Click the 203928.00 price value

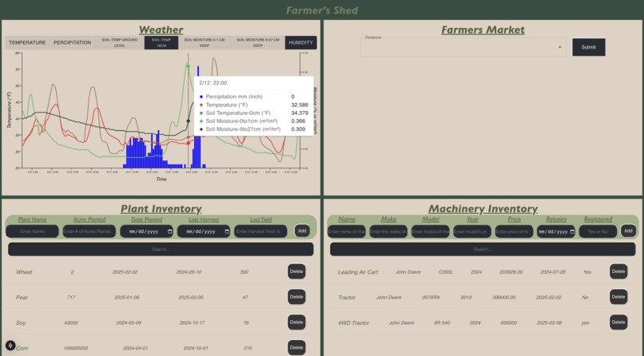click(x=511, y=272)
